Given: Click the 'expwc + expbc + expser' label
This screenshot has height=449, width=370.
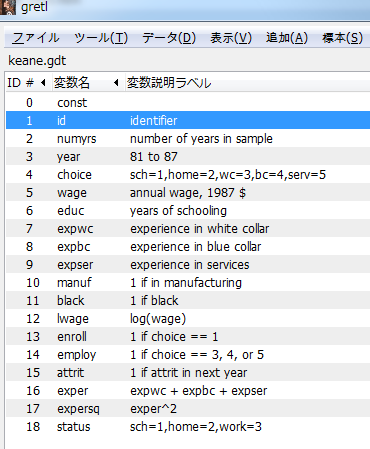Looking at the screenshot, I should click(x=199, y=391).
